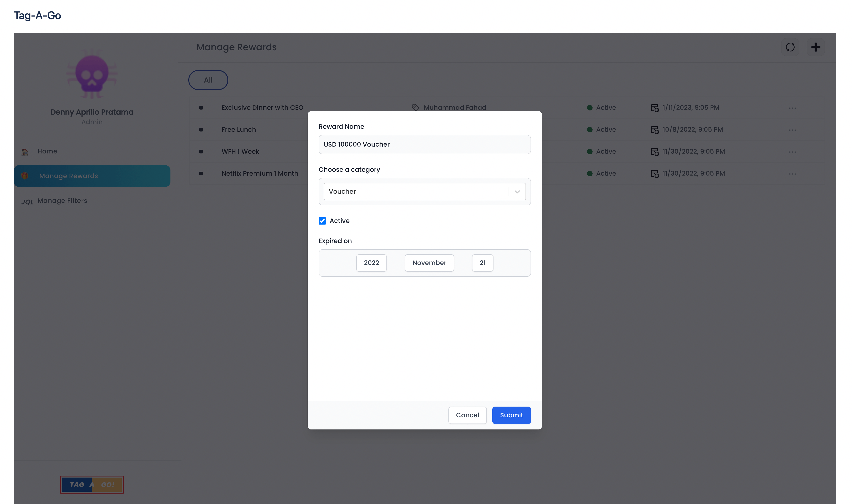852x504 pixels.
Task: Go to Home in sidebar
Action: pyautogui.click(x=47, y=151)
